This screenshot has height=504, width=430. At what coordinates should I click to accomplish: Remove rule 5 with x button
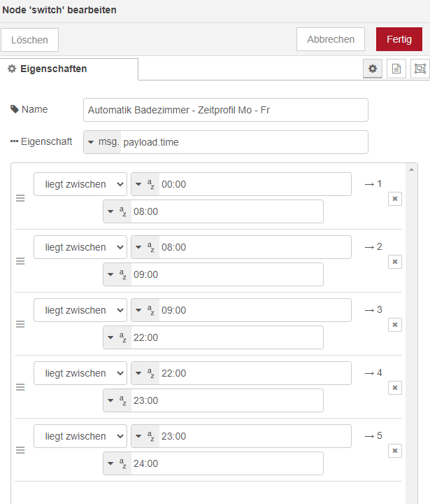pyautogui.click(x=395, y=451)
